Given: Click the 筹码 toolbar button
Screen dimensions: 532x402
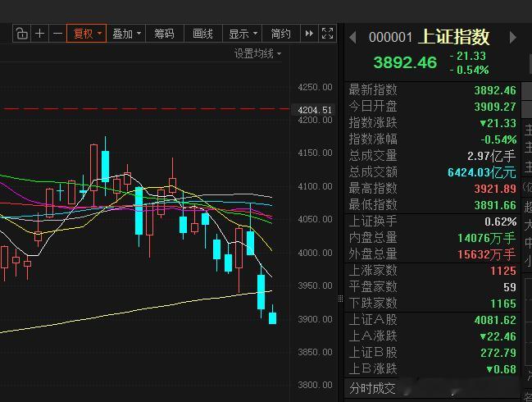Looking at the screenshot, I should coord(164,34).
